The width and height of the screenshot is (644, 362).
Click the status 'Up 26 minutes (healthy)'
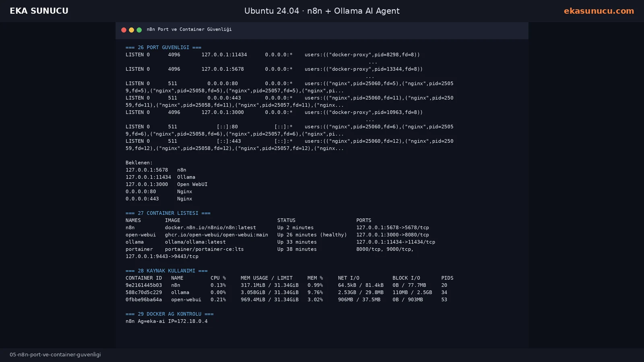point(312,235)
